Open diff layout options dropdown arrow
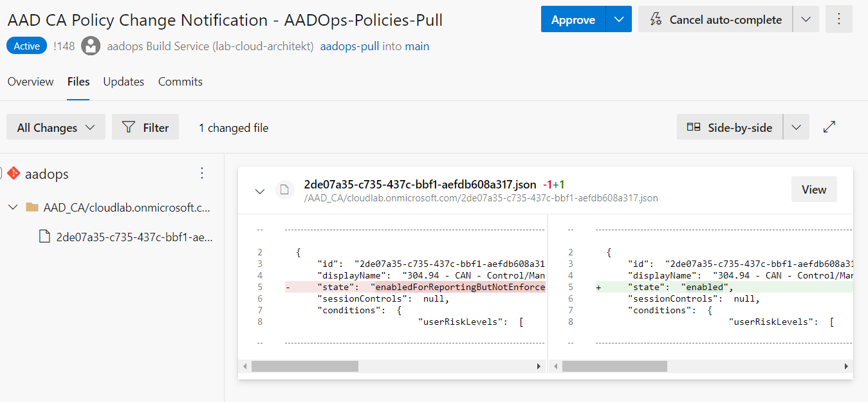The image size is (868, 402). coord(796,127)
